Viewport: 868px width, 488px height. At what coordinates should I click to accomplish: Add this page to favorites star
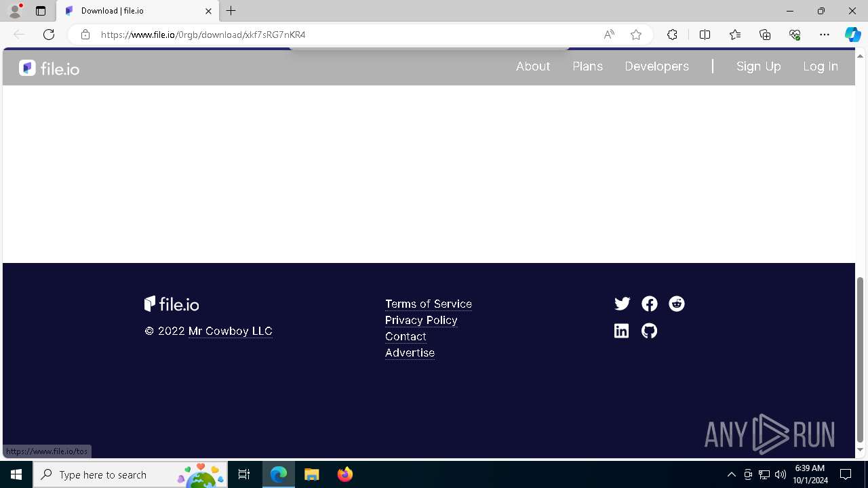click(x=636, y=35)
